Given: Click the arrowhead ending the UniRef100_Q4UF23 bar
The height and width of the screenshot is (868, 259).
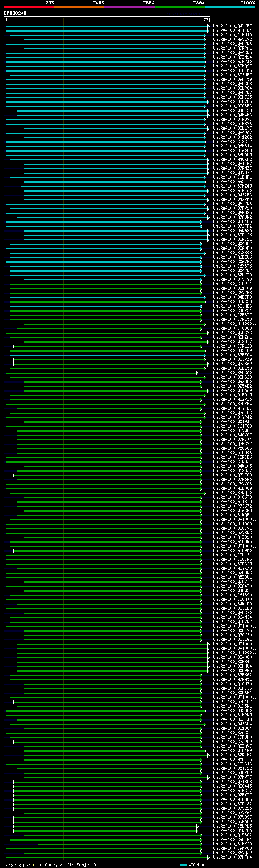Looking at the screenshot, I should click(208, 111).
